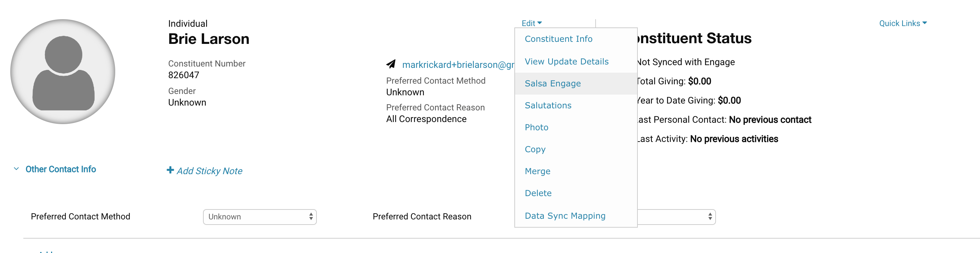The width and height of the screenshot is (980, 253).
Task: Open the Edit dropdown menu
Action: (531, 23)
